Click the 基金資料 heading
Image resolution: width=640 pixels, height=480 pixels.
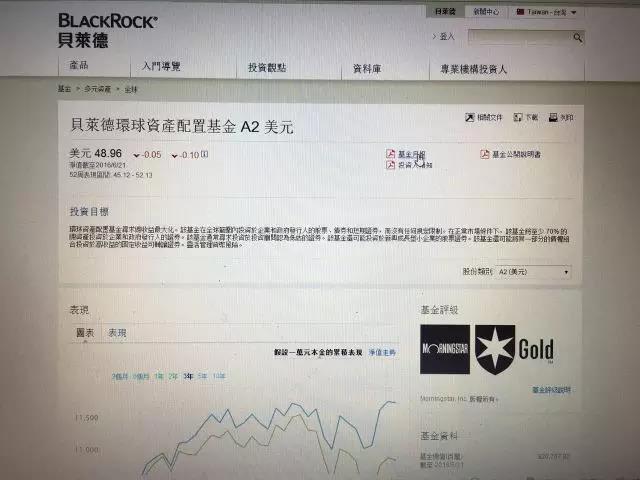[x=439, y=436]
